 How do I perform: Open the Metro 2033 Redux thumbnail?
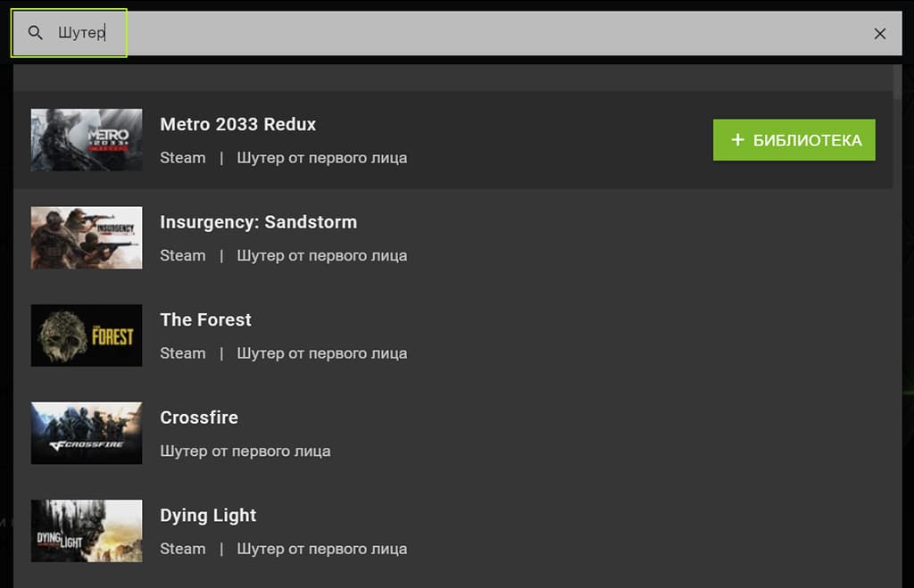(x=87, y=140)
